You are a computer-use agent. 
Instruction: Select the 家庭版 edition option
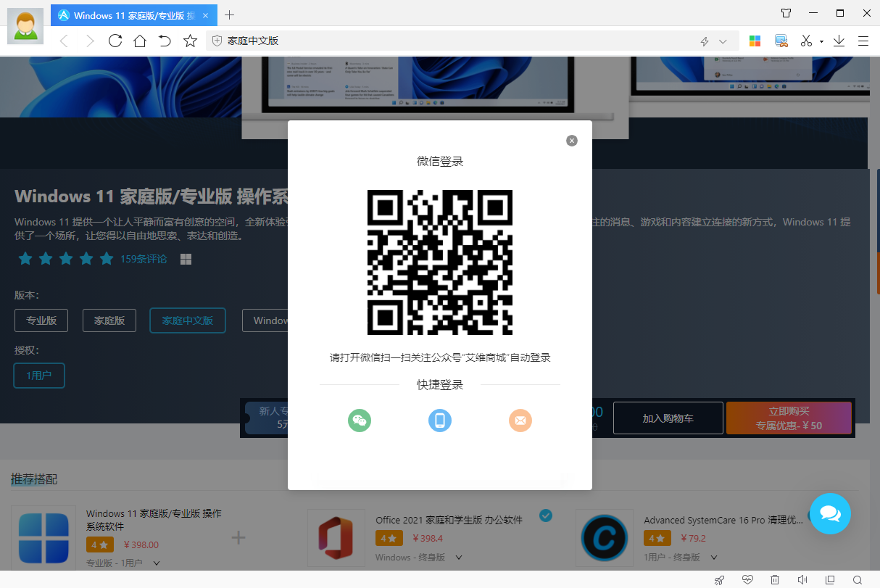tap(109, 320)
